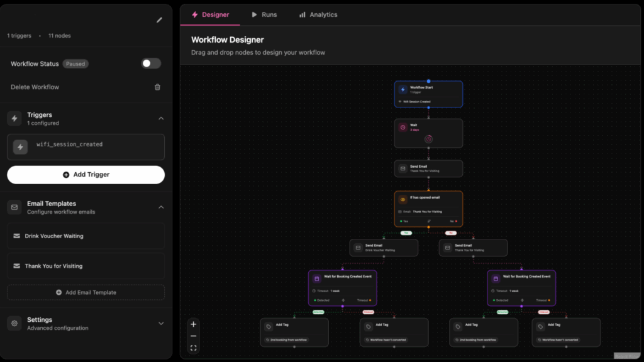Click tag icon on leftmost Add Tag node

coord(269,327)
